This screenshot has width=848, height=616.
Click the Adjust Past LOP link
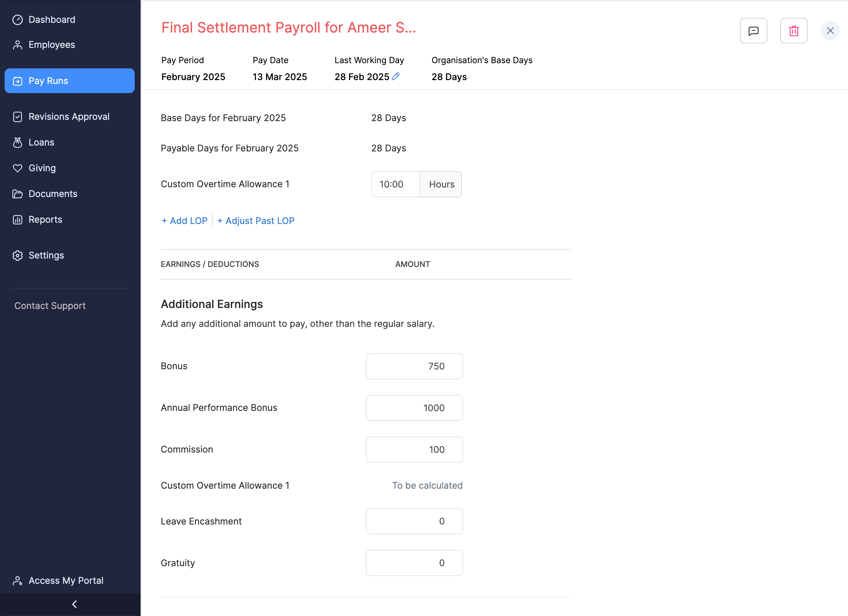click(256, 220)
